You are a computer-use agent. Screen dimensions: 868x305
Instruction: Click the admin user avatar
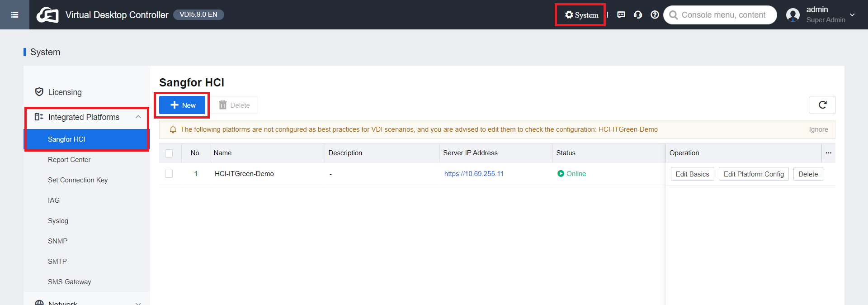coord(793,15)
